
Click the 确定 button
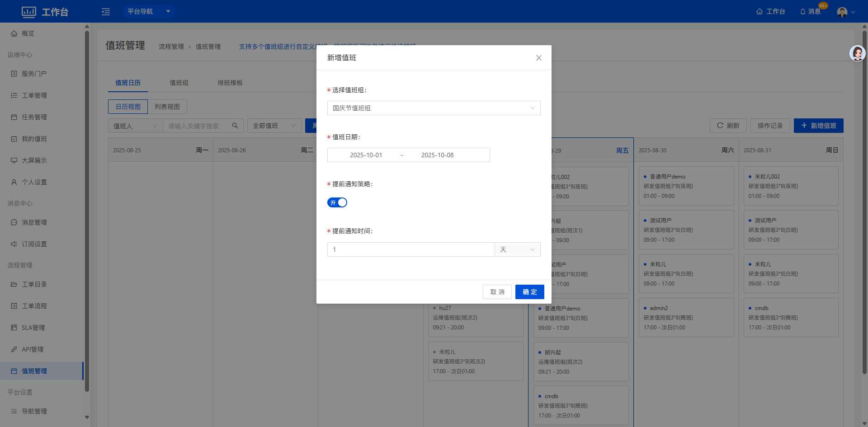529,292
